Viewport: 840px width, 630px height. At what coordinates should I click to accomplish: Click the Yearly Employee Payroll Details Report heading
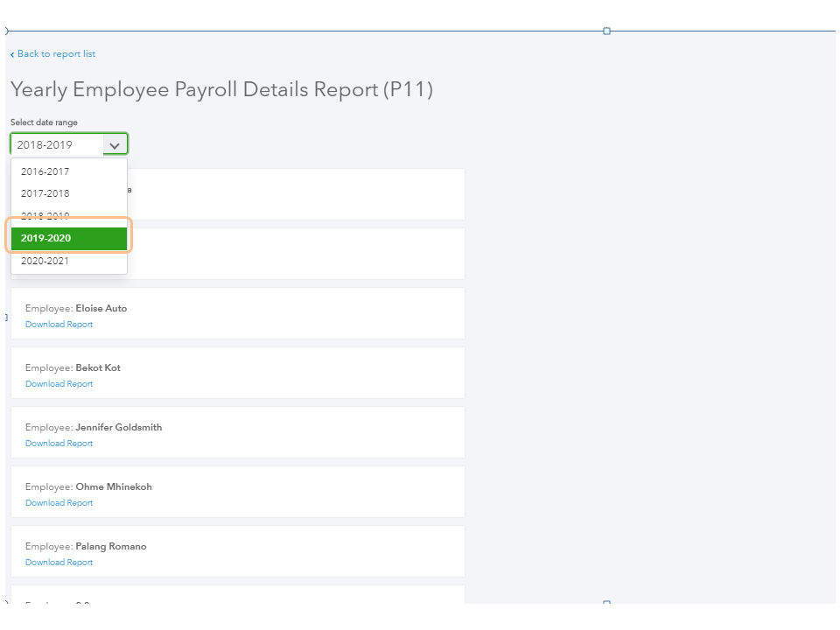pyautogui.click(x=221, y=89)
